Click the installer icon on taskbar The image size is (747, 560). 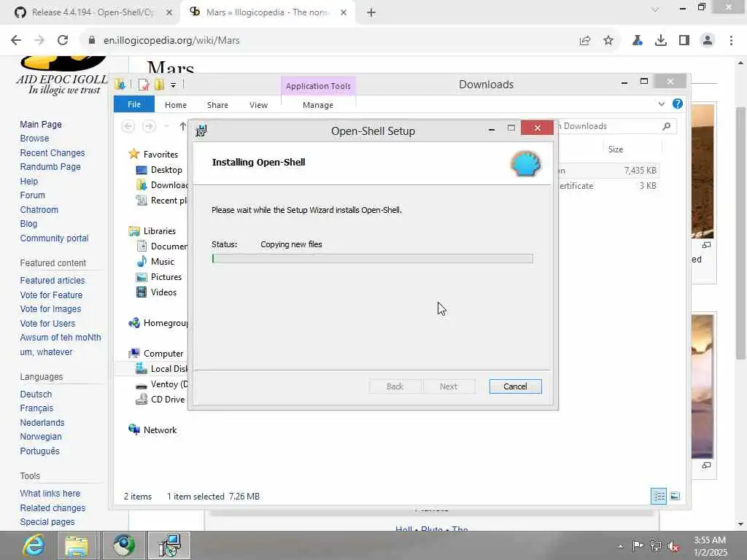(x=169, y=545)
